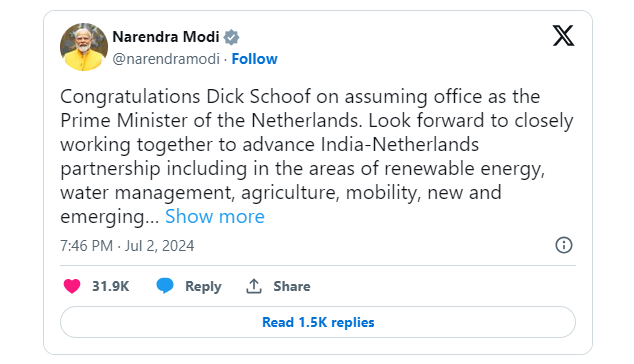The width and height of the screenshot is (634, 364).
Task: Like the tweet with the pink heart icon
Action: pos(72,286)
